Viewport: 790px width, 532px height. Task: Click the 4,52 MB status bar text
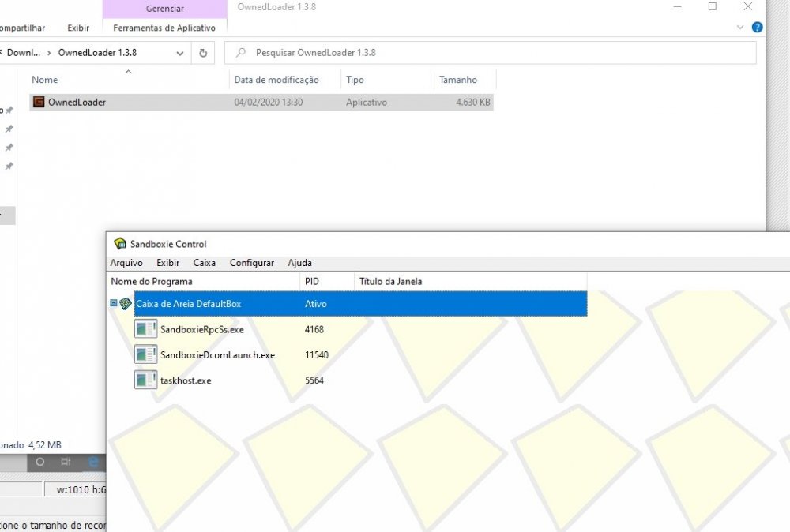pyautogui.click(x=45, y=445)
